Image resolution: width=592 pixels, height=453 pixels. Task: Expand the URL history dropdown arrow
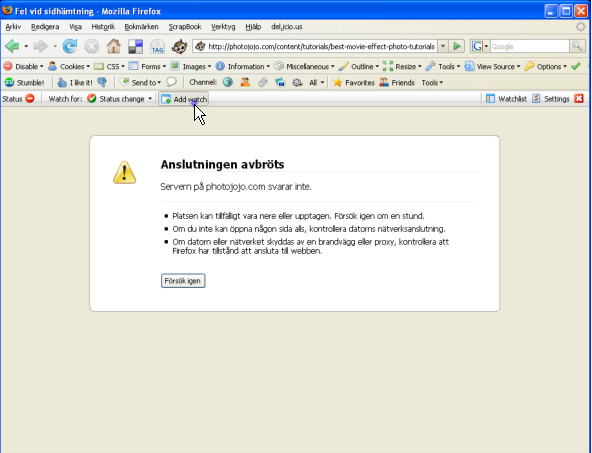pyautogui.click(x=443, y=46)
